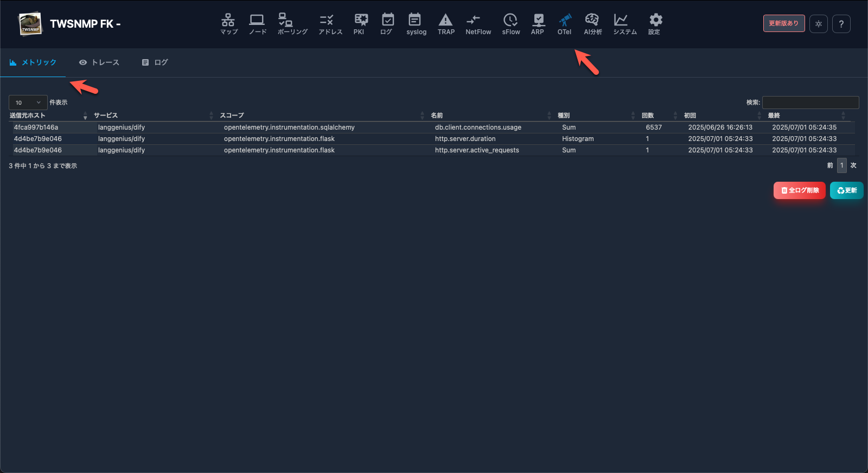Open the 10 件表示 page size dropdown
This screenshot has height=473, width=868.
[28, 103]
